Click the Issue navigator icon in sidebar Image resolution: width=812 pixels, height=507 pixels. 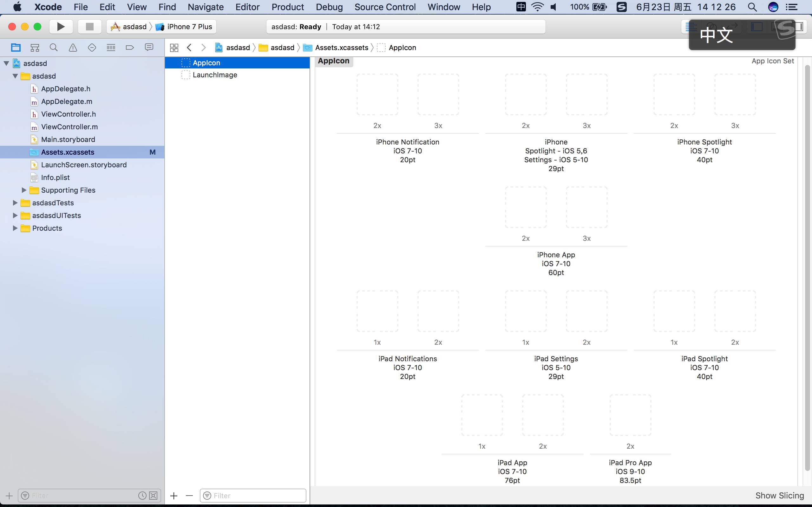(x=72, y=47)
